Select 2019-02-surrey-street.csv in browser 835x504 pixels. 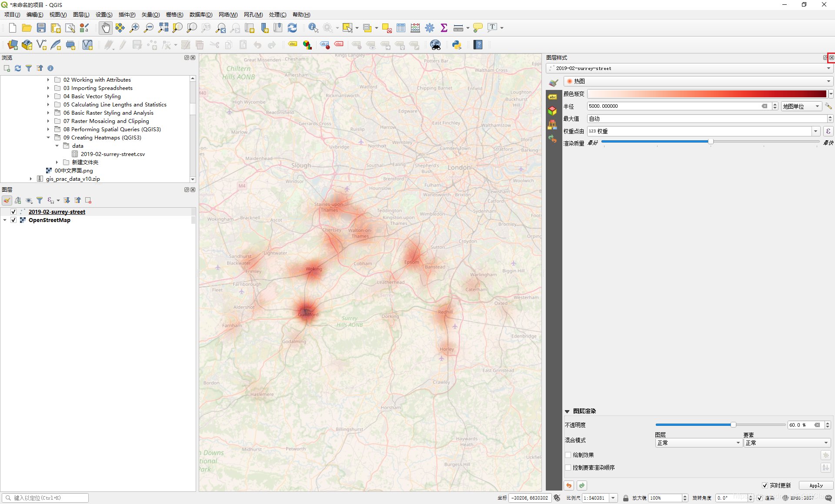pos(113,154)
